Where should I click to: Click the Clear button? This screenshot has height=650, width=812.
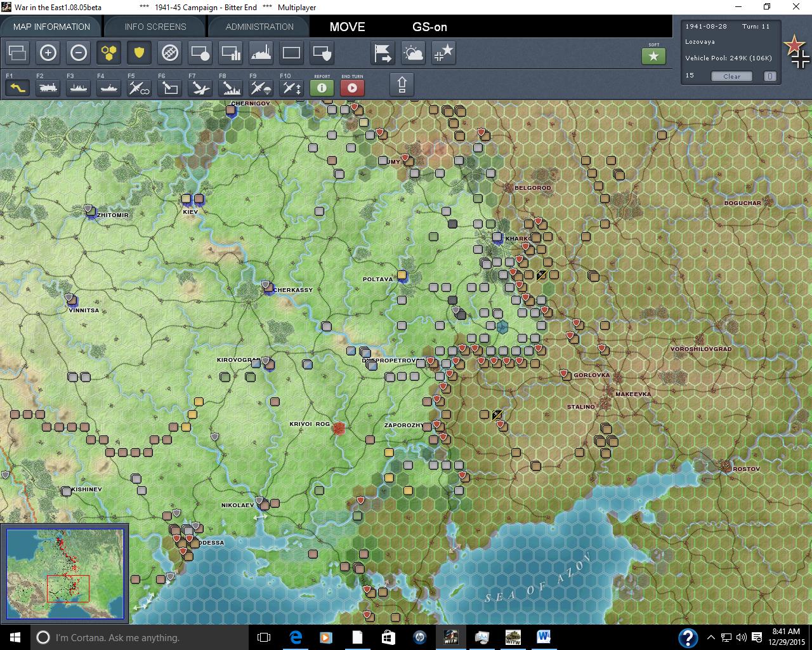pos(731,76)
